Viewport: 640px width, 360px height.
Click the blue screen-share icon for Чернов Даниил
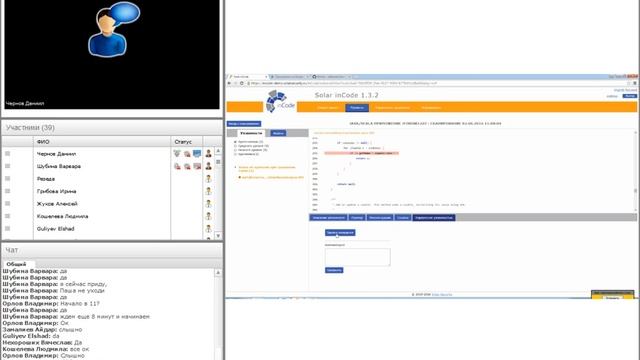click(197, 153)
